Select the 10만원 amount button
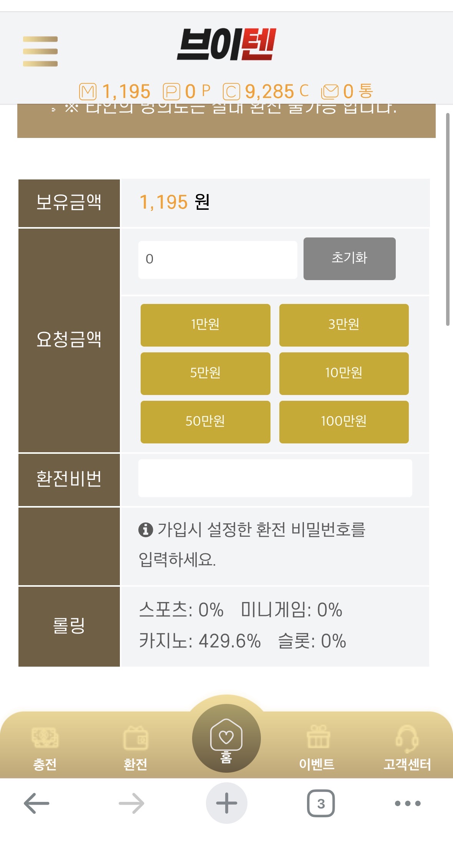This screenshot has width=453, height=868. tap(344, 373)
